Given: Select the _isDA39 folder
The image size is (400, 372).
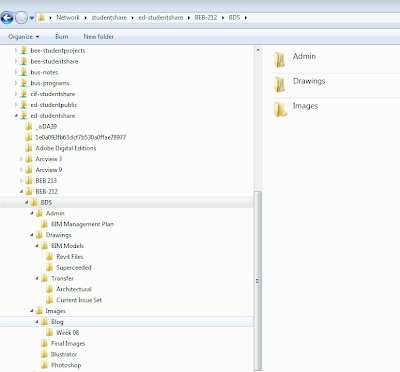Looking at the screenshot, I should (46, 126).
